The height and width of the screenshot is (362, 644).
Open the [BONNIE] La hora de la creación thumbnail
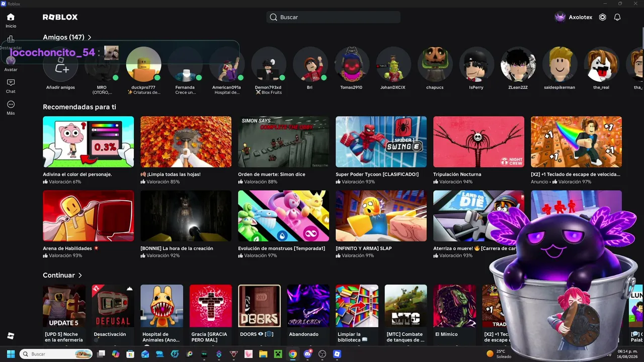tap(186, 216)
